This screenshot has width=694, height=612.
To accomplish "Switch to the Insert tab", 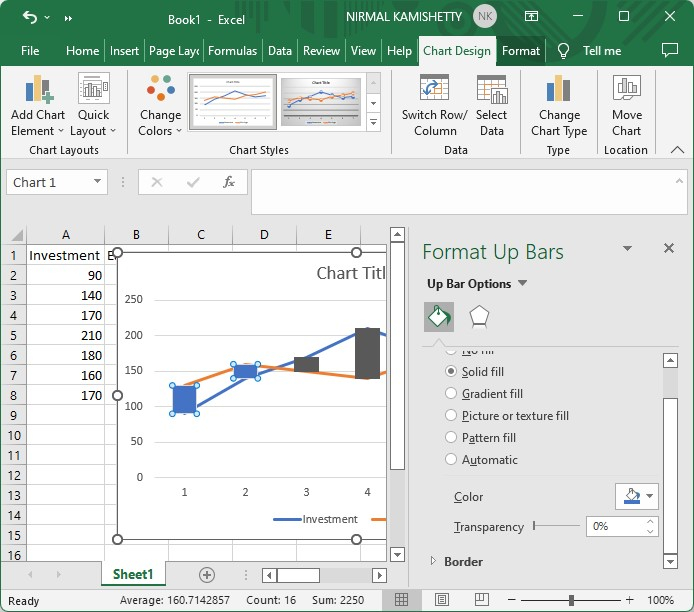I will coord(124,51).
